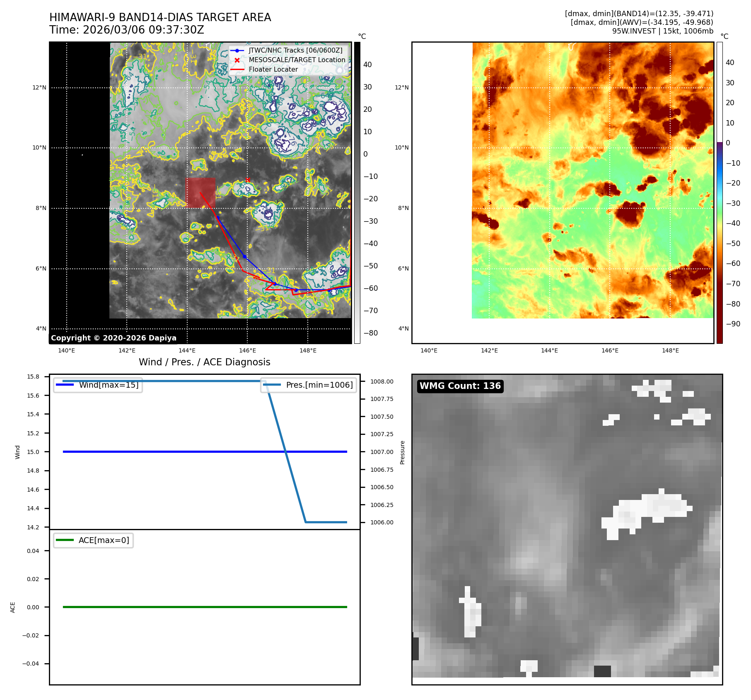This screenshot has width=751, height=700.
Task: Click the blue line marker of JTWC/NHC Tracks legend
Action: coord(237,51)
